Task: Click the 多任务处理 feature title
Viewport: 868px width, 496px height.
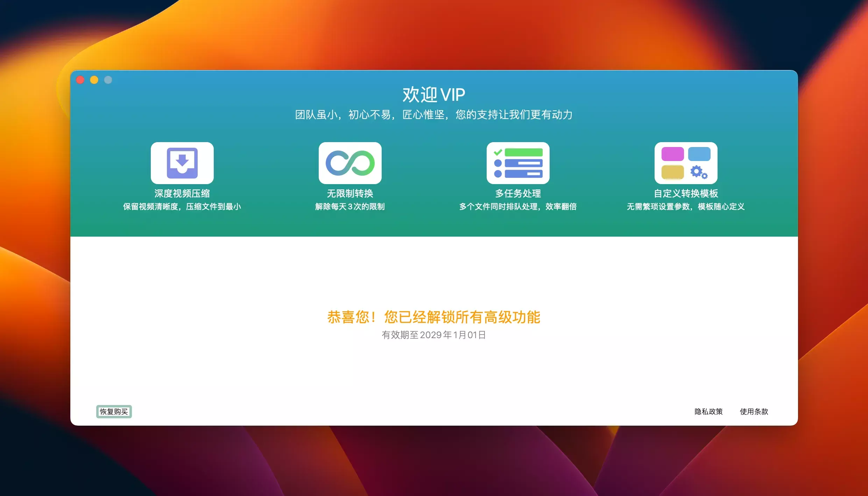Action: point(518,193)
